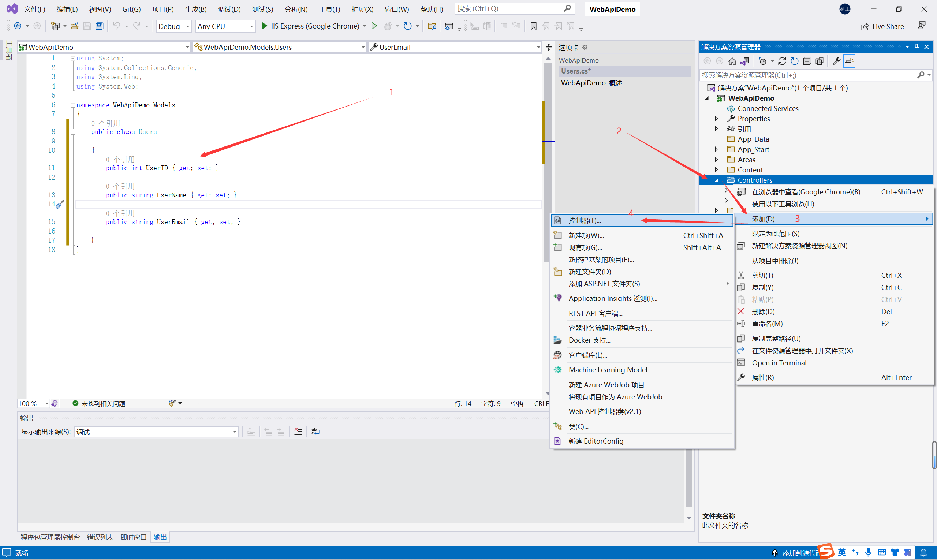
Task: Click the open file folder toolbar icon
Action: [74, 26]
